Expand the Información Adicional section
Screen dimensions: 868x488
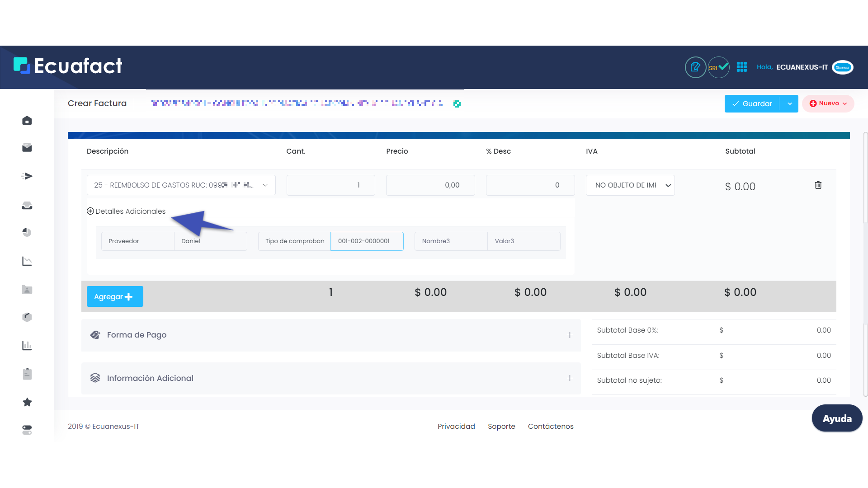click(570, 378)
